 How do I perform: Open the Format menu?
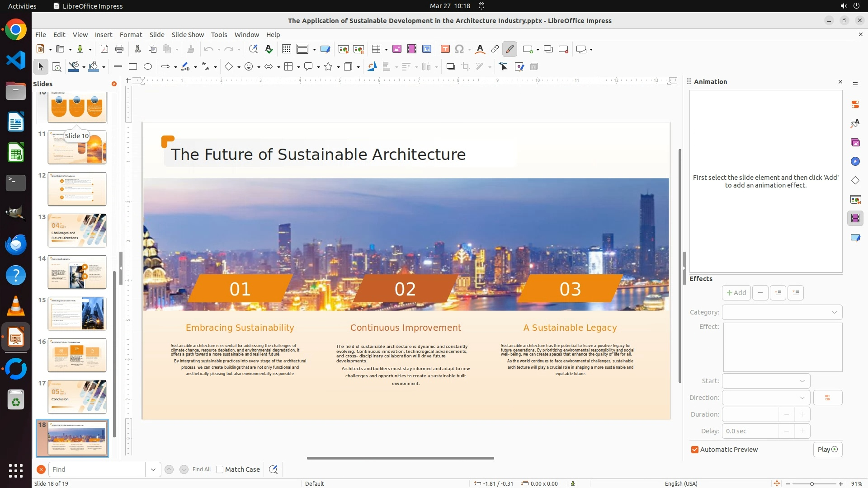click(x=131, y=35)
